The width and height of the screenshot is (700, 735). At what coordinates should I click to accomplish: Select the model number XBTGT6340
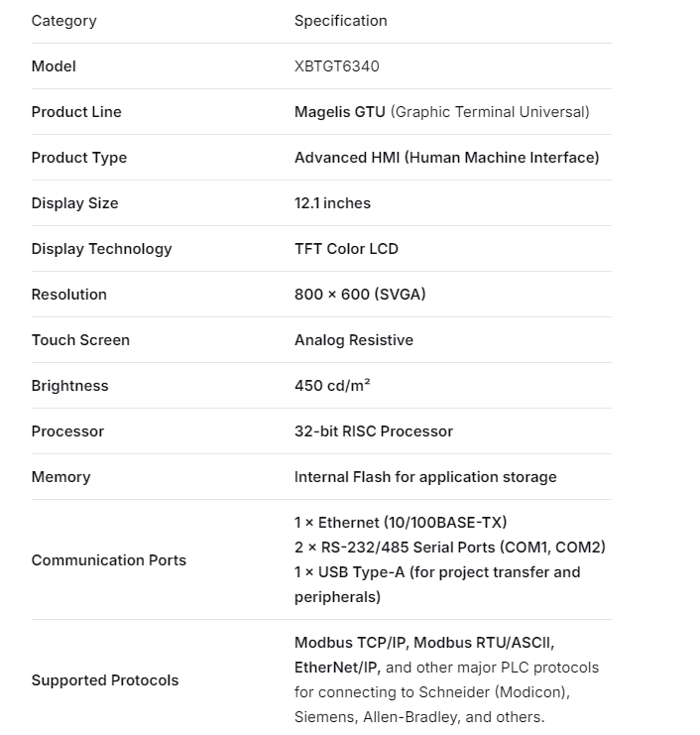[336, 66]
